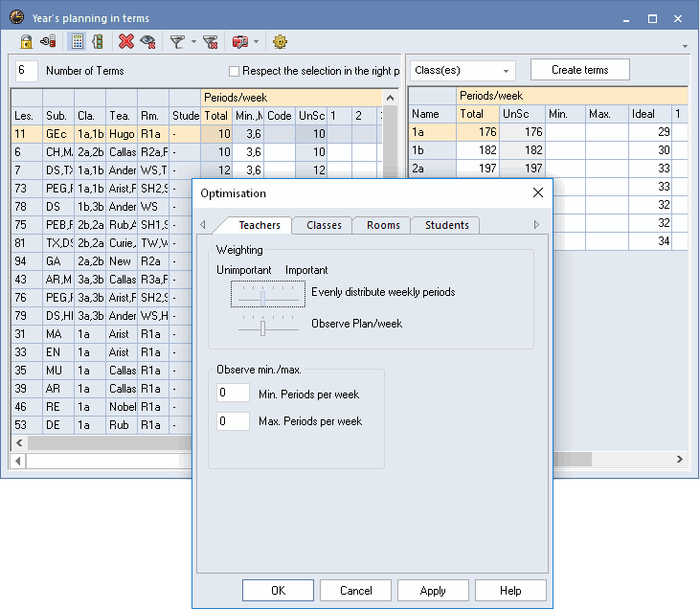Click the -3 ignore icon in toolbar
The height and width of the screenshot is (609, 700).
coord(48,41)
